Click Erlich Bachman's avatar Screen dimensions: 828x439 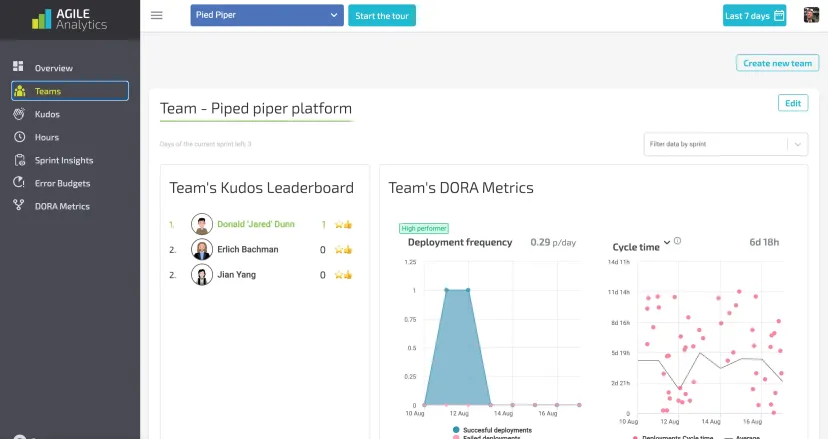[202, 249]
